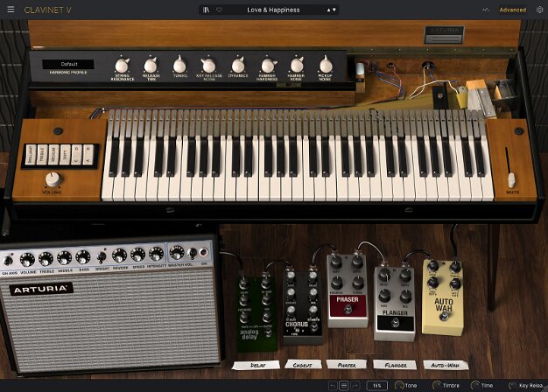548x392 pixels.
Task: Click the Auto Wah pedal footswitch
Action: (x=443, y=315)
